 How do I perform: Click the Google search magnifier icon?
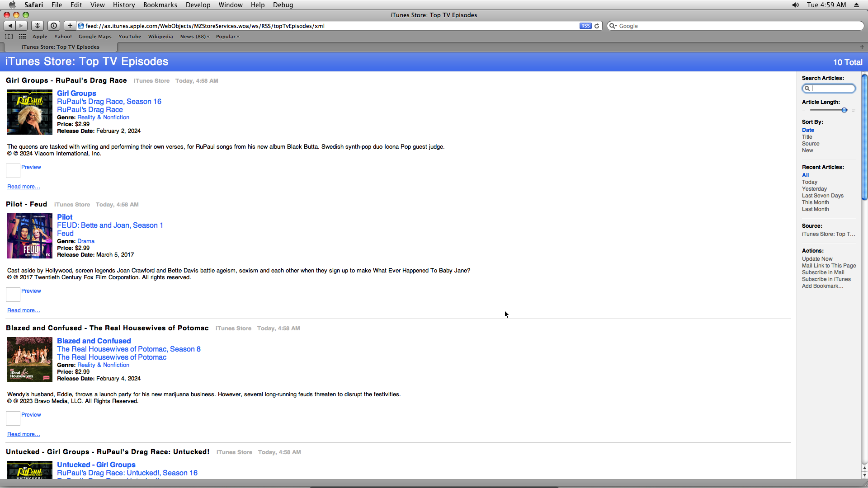[613, 26]
